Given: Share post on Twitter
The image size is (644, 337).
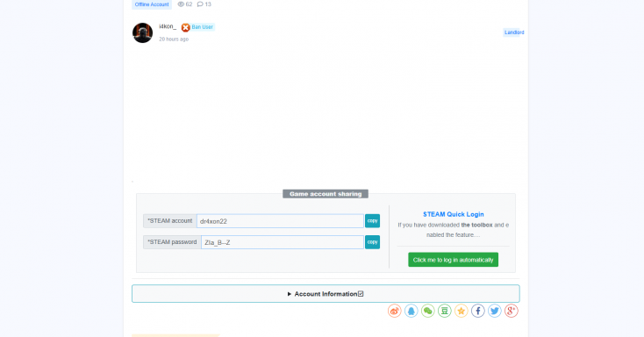Looking at the screenshot, I should pos(495,311).
